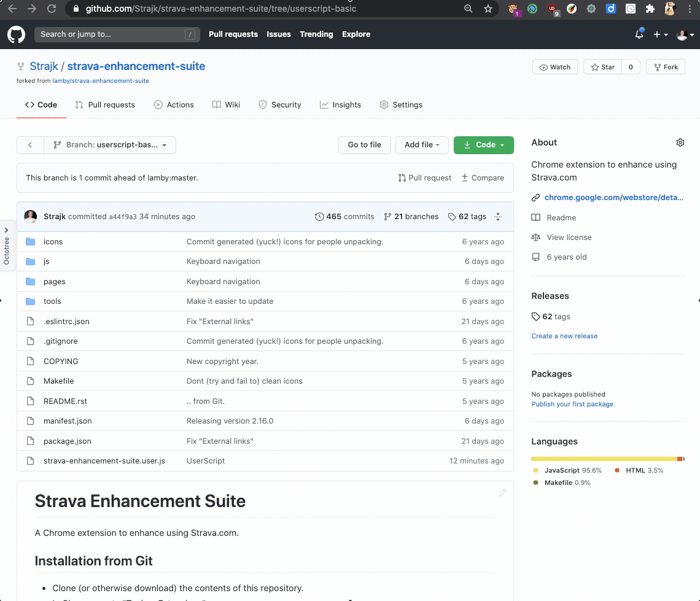
Task: Open the Chrome three-dot menu
Action: (690, 9)
